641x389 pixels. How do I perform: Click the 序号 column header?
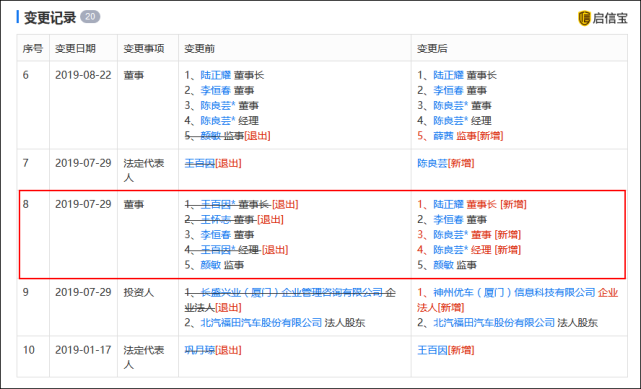pyautogui.click(x=33, y=49)
